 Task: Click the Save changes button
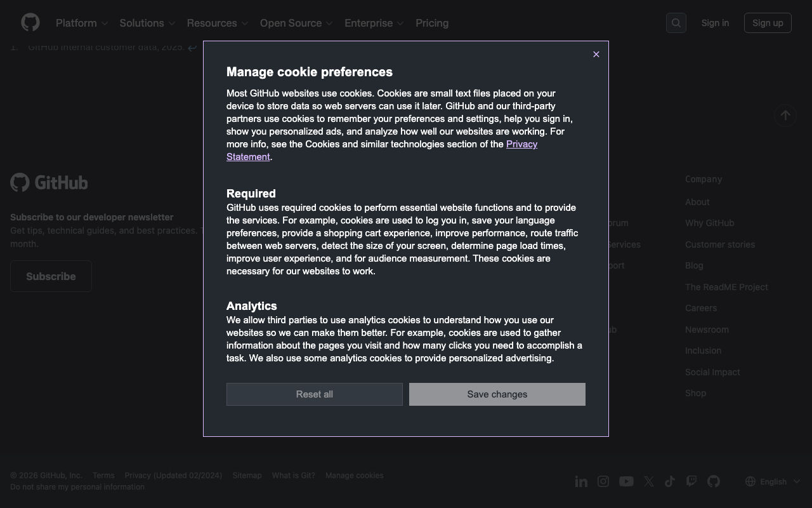coord(497,394)
